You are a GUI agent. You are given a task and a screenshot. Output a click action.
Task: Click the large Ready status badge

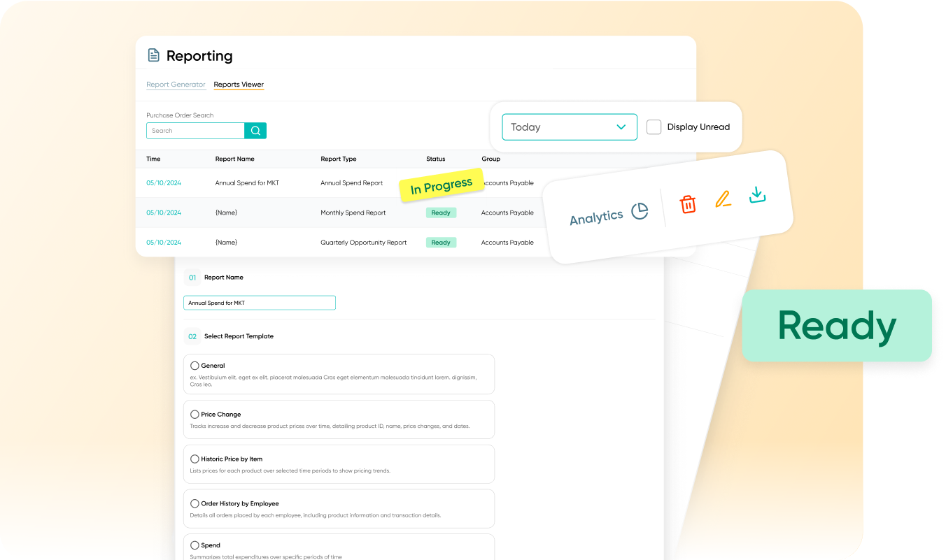coord(836,326)
